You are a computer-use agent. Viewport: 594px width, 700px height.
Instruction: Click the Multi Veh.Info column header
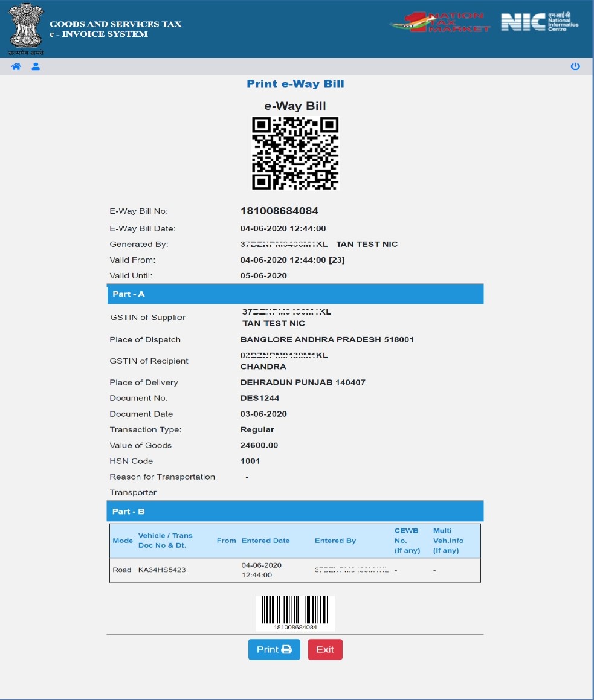448,541
